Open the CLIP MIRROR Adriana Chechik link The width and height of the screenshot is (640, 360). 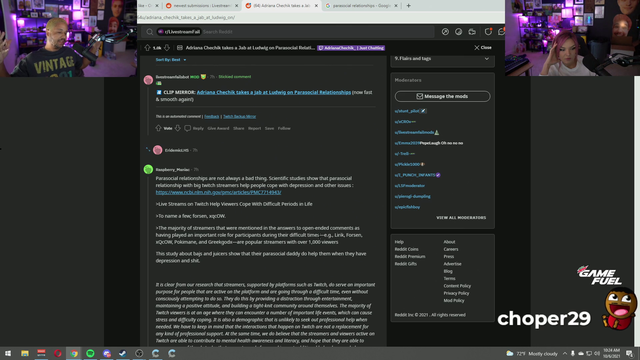coord(273,92)
